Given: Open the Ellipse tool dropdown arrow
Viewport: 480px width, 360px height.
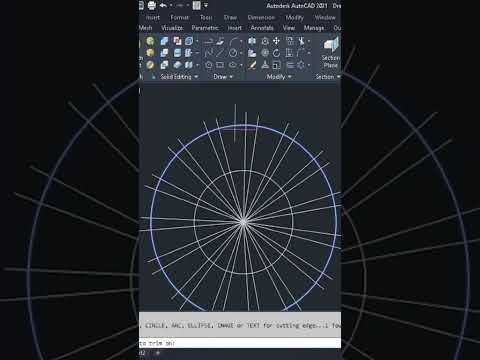Looking at the screenshot, I should [241, 65].
